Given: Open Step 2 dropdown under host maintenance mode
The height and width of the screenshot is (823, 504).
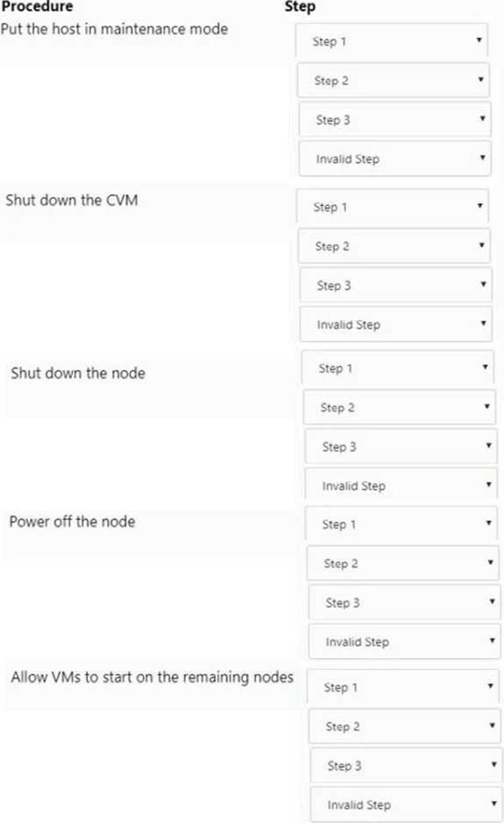Looking at the screenshot, I should tap(393, 80).
